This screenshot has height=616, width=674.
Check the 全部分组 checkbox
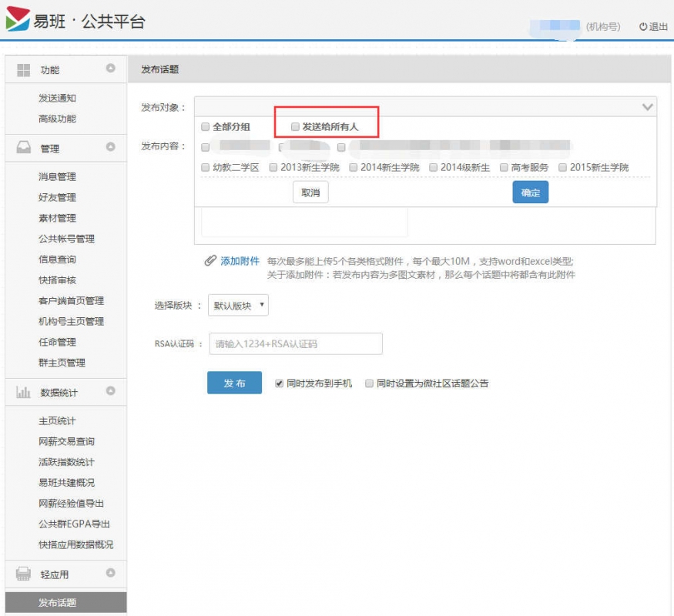(x=205, y=126)
